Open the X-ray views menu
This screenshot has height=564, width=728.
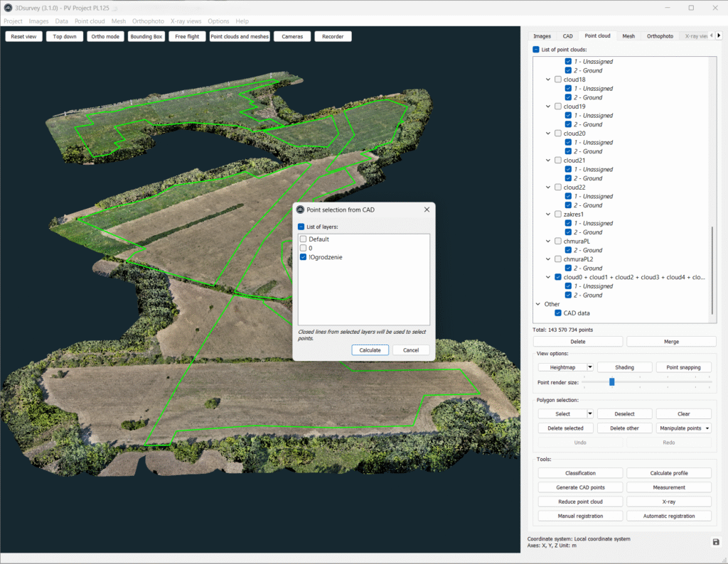pos(186,21)
